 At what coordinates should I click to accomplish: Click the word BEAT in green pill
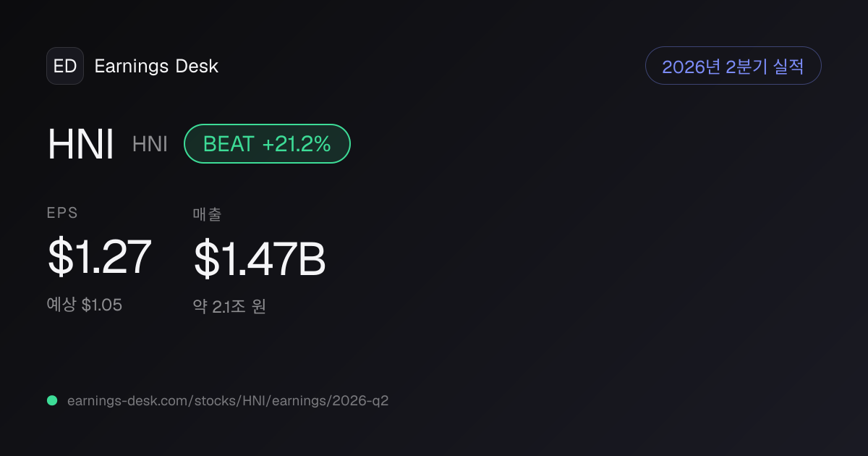[x=229, y=144]
